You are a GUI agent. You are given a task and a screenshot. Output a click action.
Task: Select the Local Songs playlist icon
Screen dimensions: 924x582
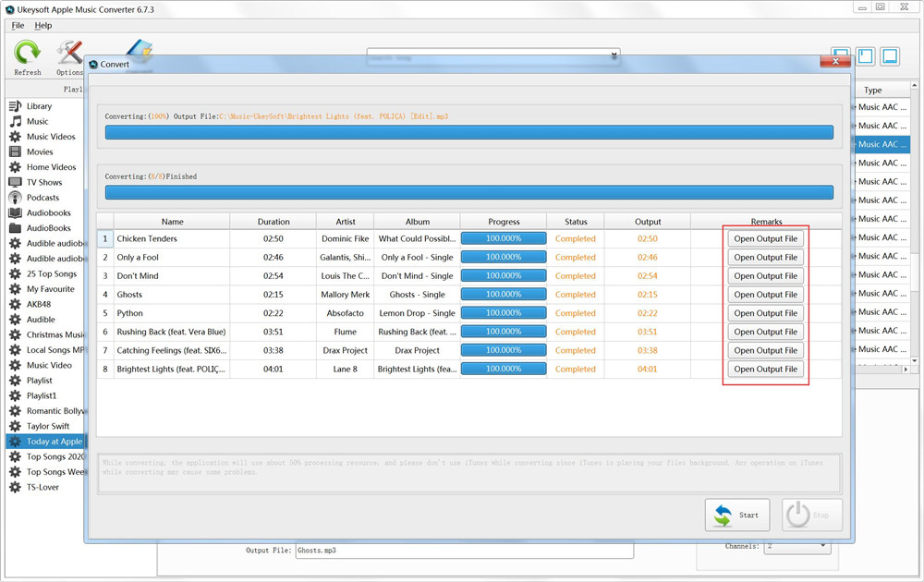coord(16,350)
